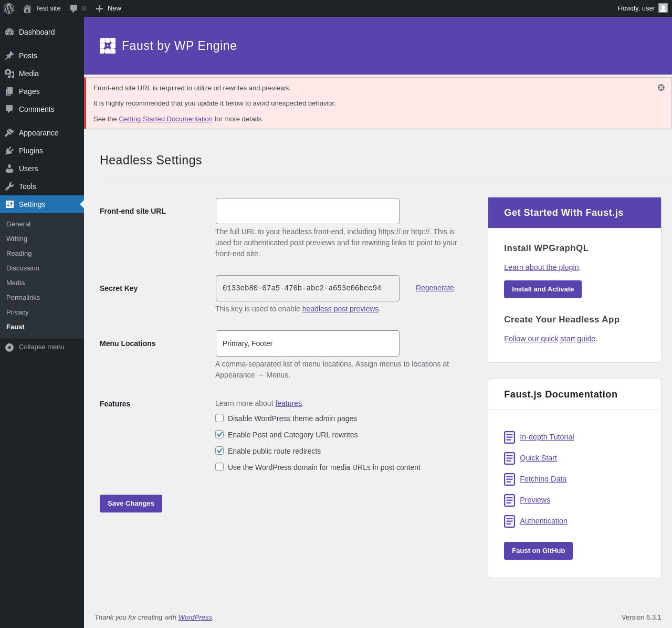Click the document icon beside In-depth Tutorial
Screen dimensions: 672x628
[x=509, y=437]
